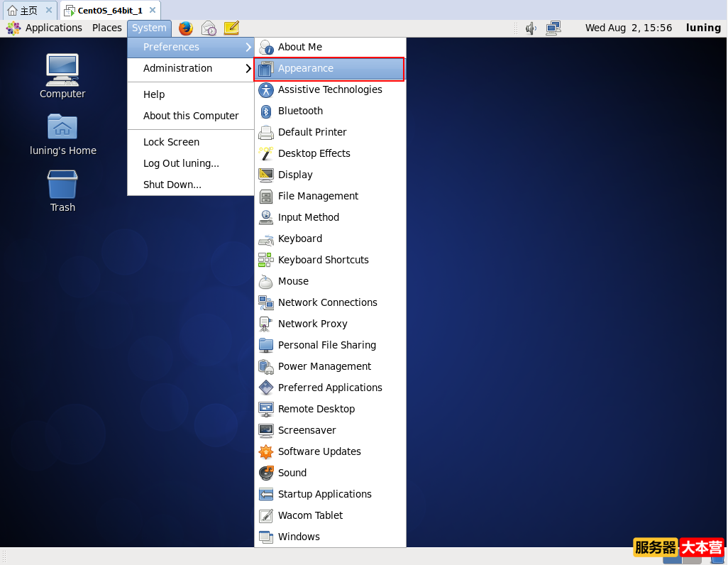Click Shut Down... in System menu
The height and width of the screenshot is (565, 728).
coord(172,185)
